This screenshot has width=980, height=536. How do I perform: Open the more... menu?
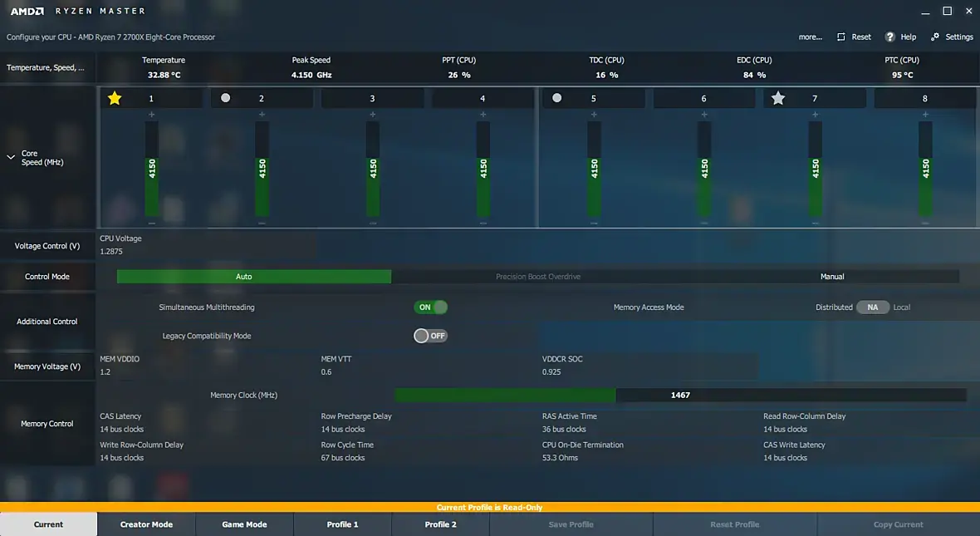(x=810, y=37)
